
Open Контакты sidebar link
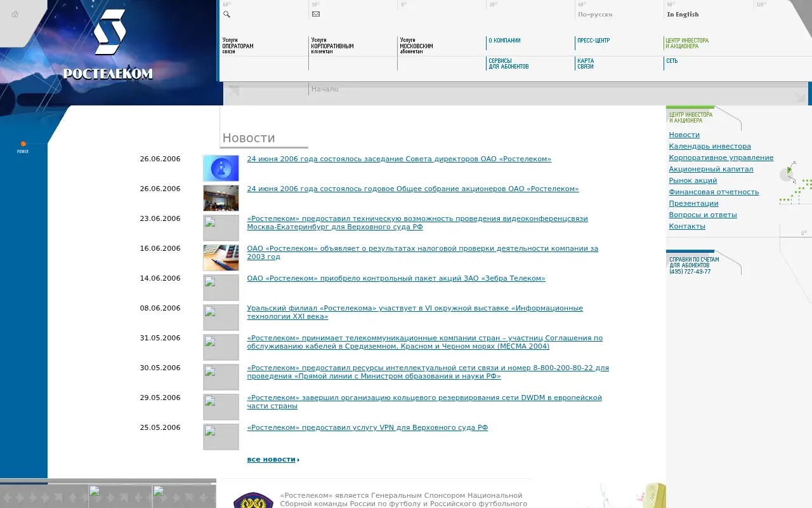[x=687, y=226]
